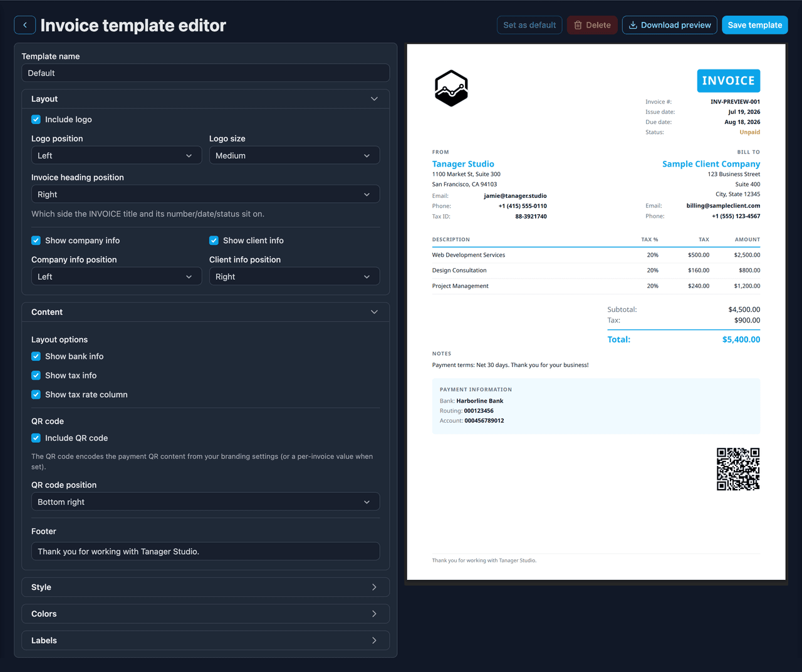Click the download icon on Download preview
The image size is (802, 672).
coord(633,25)
